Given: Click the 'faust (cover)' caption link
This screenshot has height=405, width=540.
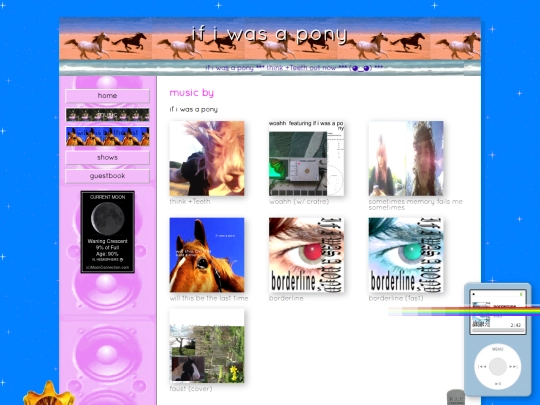Looking at the screenshot, I should tap(191, 389).
